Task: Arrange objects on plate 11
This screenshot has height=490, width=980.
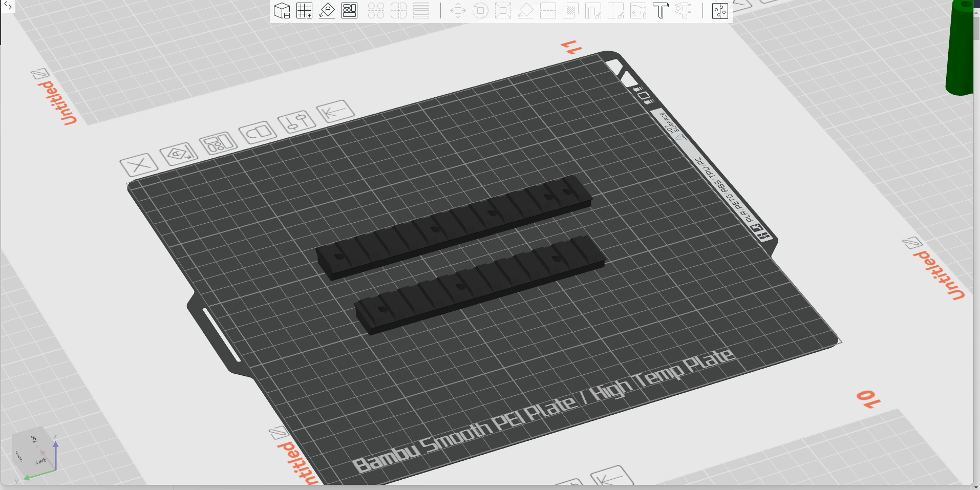Action: click(x=218, y=143)
